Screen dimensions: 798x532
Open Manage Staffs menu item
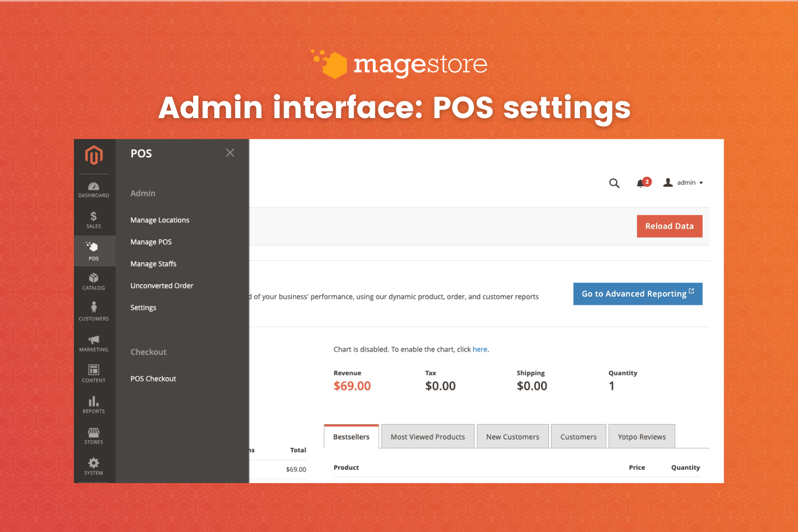153,264
